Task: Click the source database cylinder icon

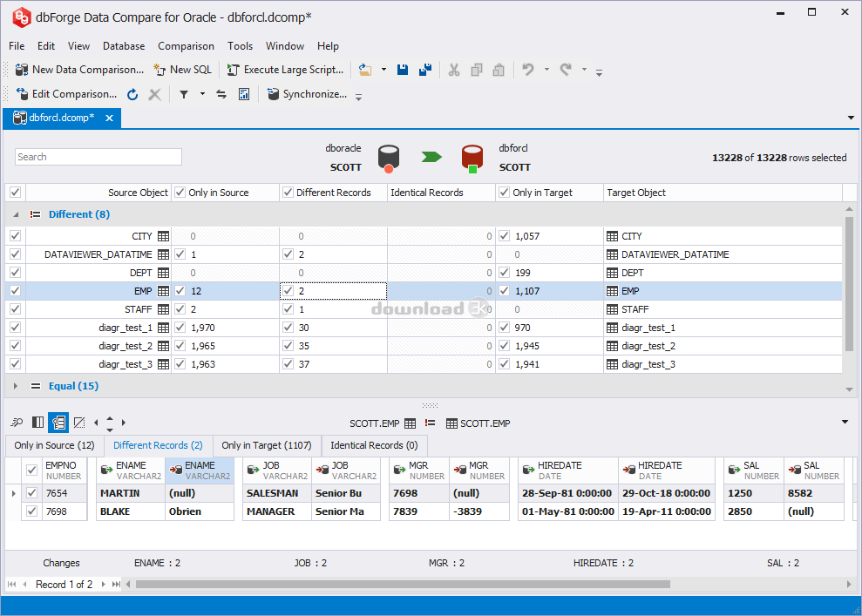Action: (x=389, y=159)
